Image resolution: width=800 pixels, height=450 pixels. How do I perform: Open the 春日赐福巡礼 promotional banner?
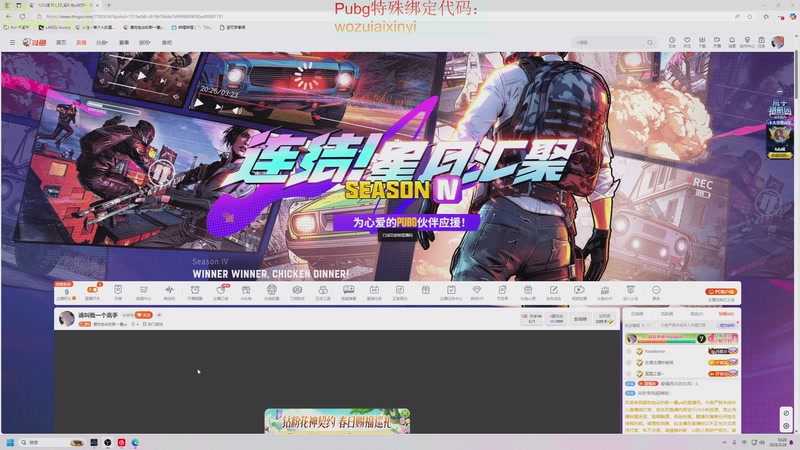click(x=337, y=421)
